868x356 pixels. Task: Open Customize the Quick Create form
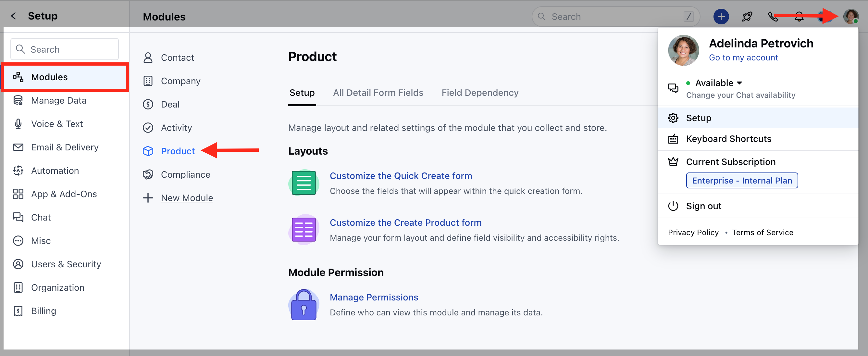pos(401,176)
